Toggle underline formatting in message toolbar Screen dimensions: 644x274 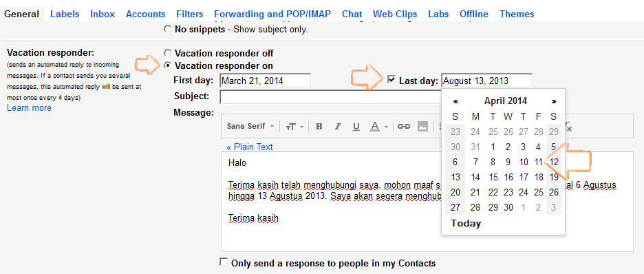click(x=356, y=127)
